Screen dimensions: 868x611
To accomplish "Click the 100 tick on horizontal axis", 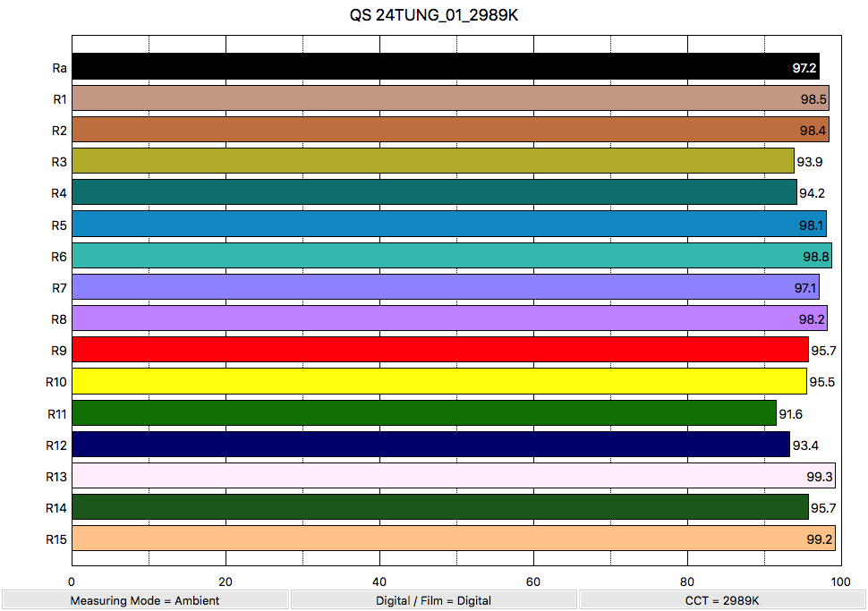I will tap(840, 582).
